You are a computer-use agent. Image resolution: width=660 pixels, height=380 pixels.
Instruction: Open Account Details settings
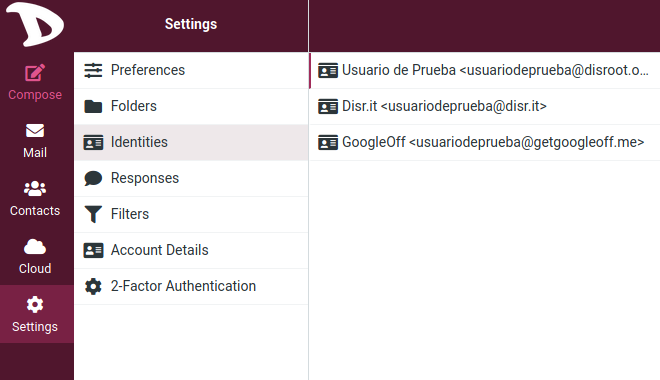(191, 250)
